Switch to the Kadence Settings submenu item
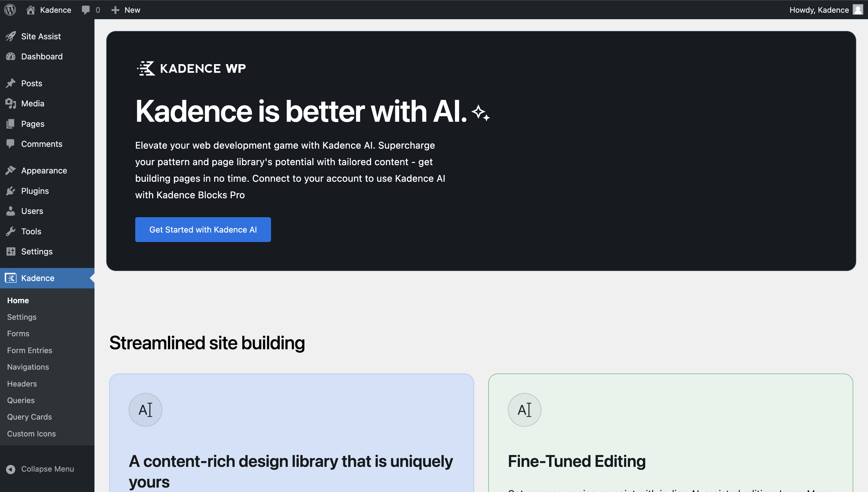Image resolution: width=868 pixels, height=492 pixels. tap(22, 317)
